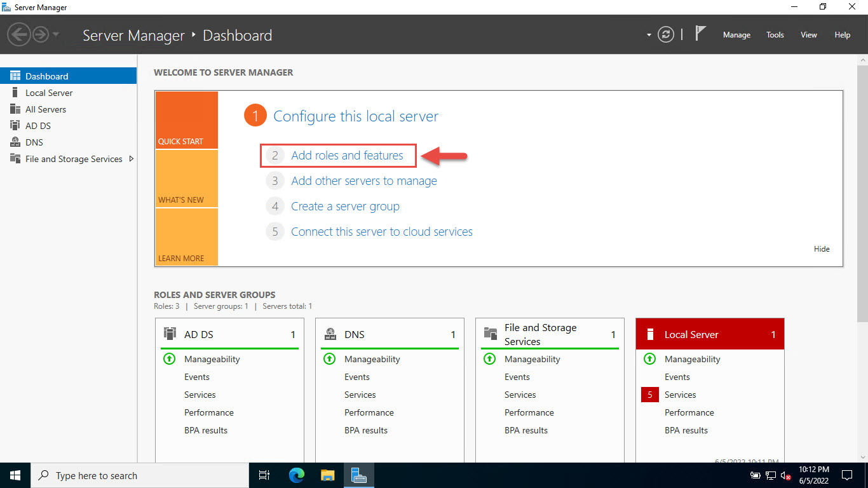Click the Dashboard grid icon in sidebar
This screenshot has width=868, height=488.
point(15,76)
